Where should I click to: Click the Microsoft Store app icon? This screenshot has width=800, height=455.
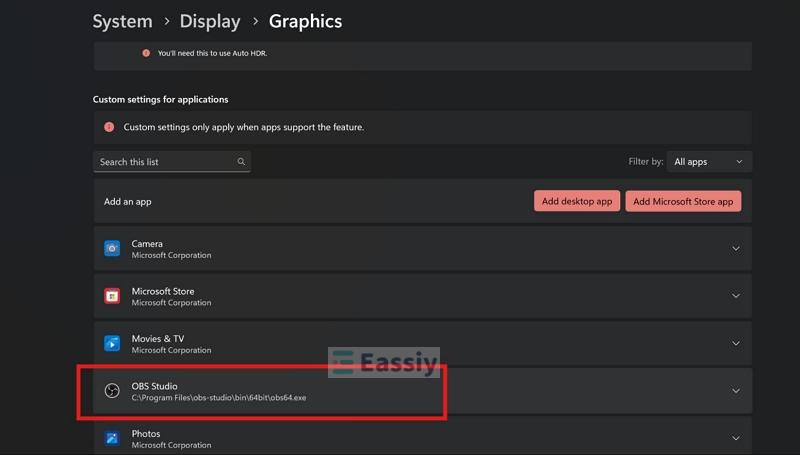point(112,296)
